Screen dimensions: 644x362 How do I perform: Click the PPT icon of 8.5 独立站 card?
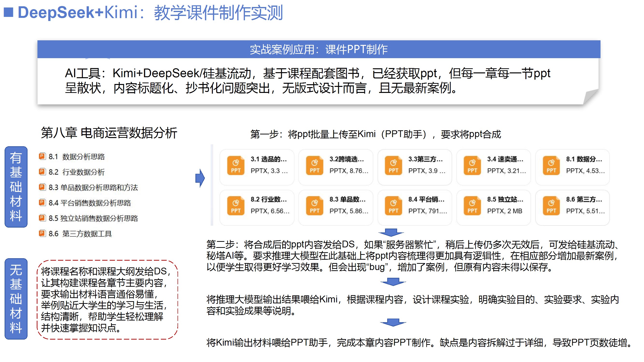pos(472,206)
